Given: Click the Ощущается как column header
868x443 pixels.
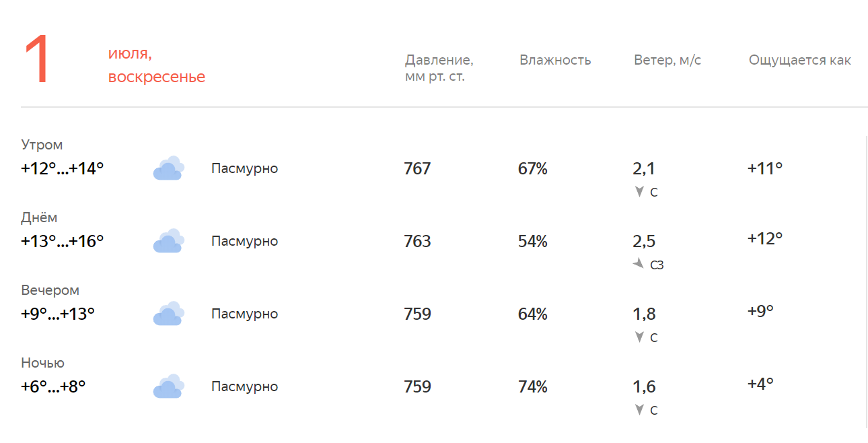Looking at the screenshot, I should coord(800,61).
